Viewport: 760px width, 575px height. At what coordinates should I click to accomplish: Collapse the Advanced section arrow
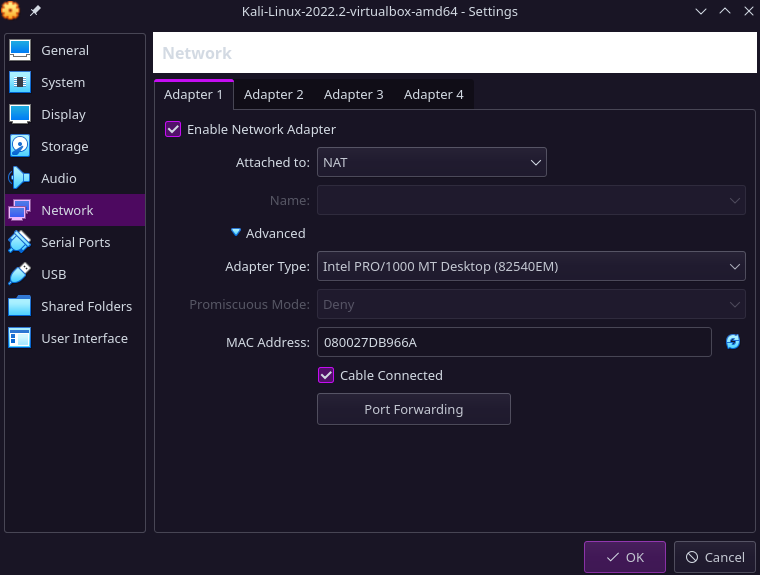(x=236, y=233)
